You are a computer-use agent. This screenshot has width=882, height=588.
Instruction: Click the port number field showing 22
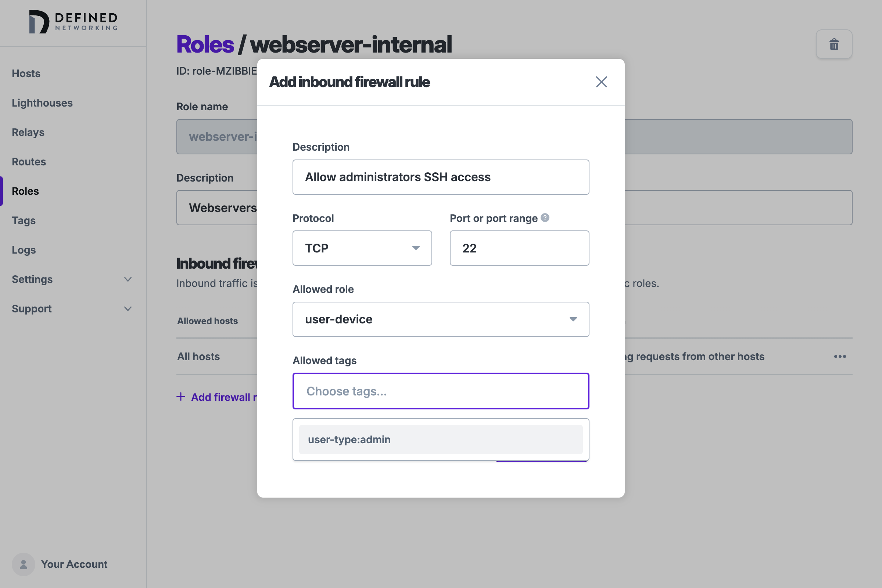pos(519,248)
